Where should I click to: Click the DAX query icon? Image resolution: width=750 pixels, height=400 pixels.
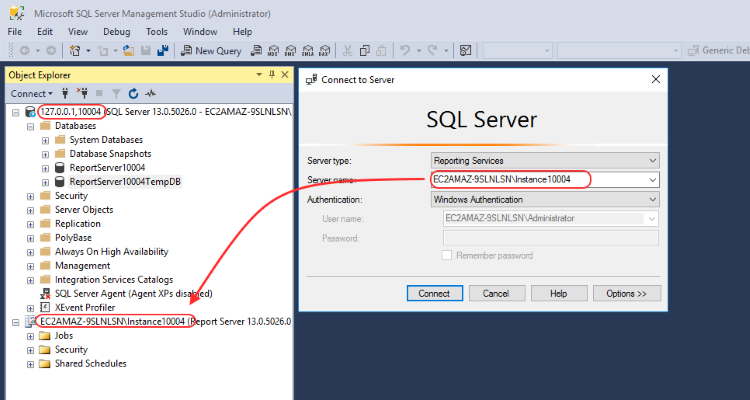[325, 51]
